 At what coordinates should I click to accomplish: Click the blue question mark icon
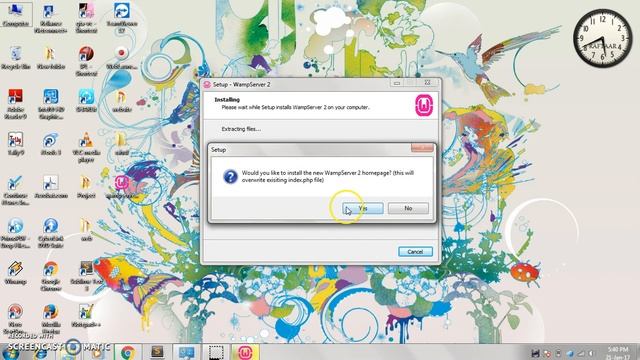click(231, 177)
